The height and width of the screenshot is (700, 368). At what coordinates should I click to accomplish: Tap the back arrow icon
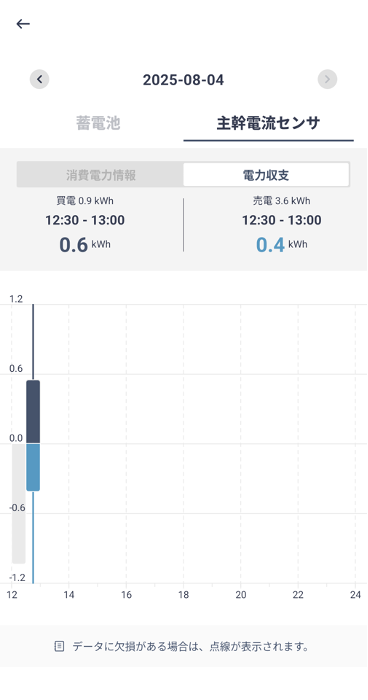pos(23,24)
